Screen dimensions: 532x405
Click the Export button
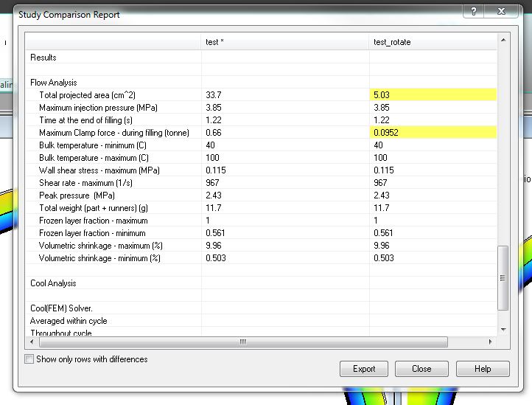(x=364, y=369)
